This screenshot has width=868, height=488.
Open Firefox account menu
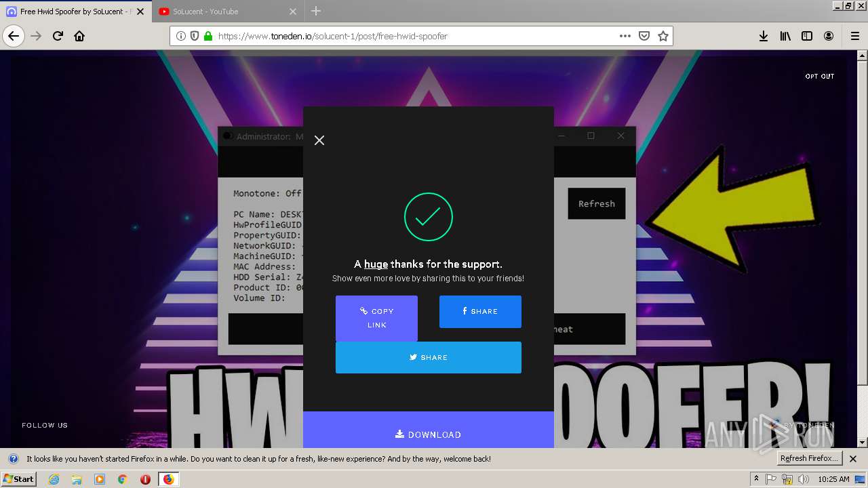point(829,36)
